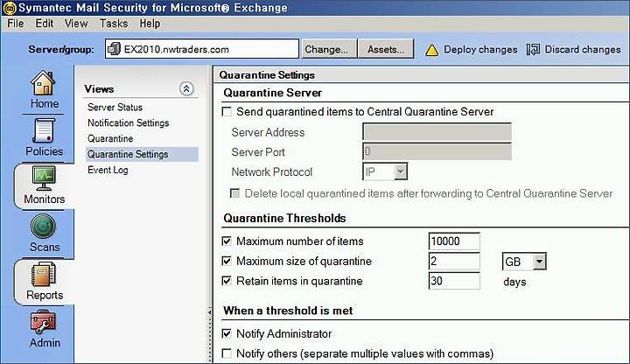
Task: Click the Change... button
Action: pyautogui.click(x=329, y=49)
